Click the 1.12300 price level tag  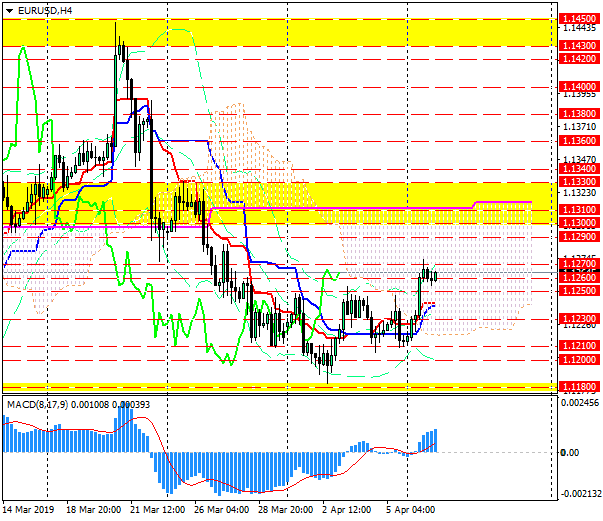579,318
